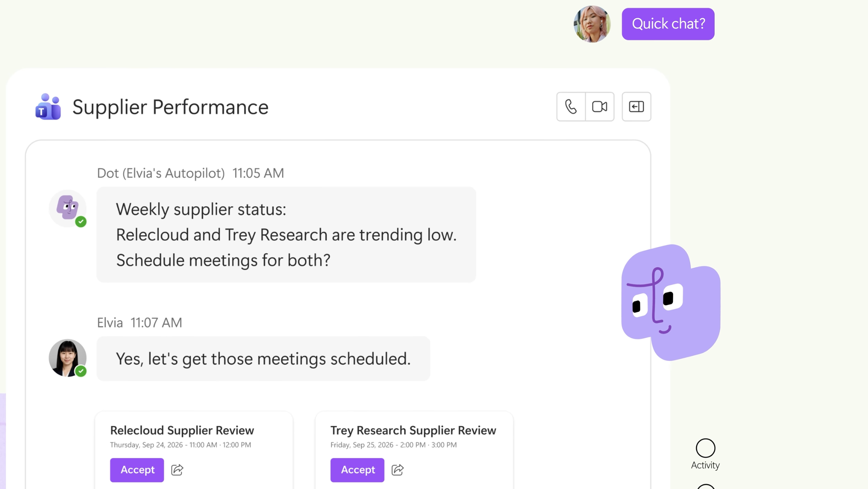The height and width of the screenshot is (489, 868).
Task: Accept the Relecloud Supplier Review meeting
Action: point(137,470)
